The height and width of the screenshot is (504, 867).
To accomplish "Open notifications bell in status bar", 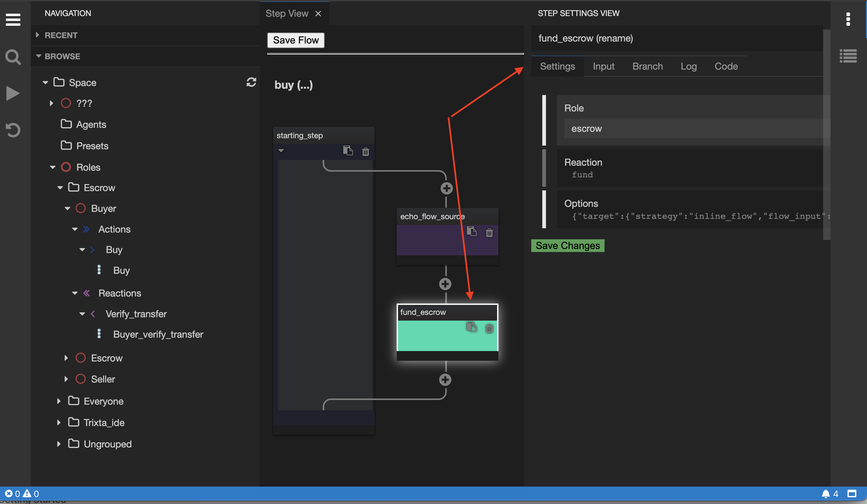I will point(830,494).
